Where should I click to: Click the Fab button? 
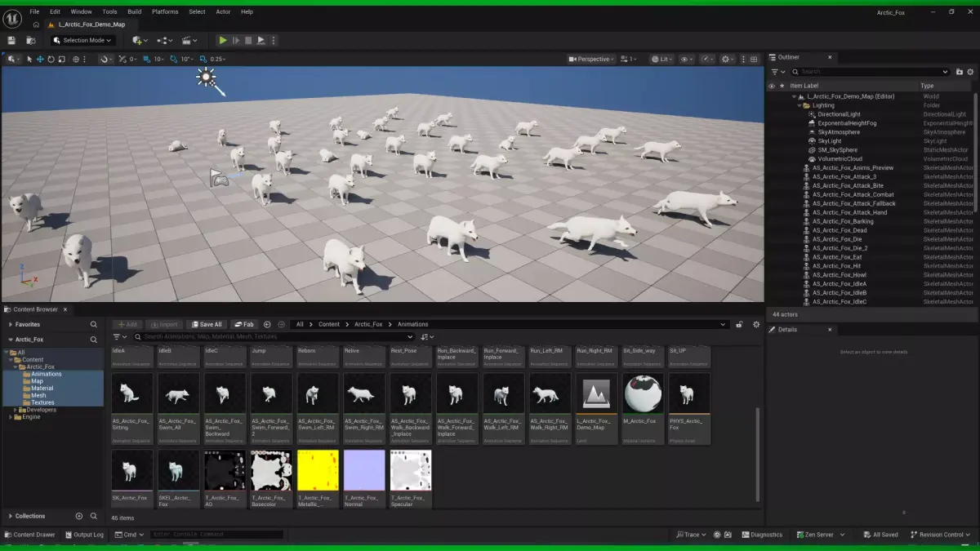[x=244, y=324]
